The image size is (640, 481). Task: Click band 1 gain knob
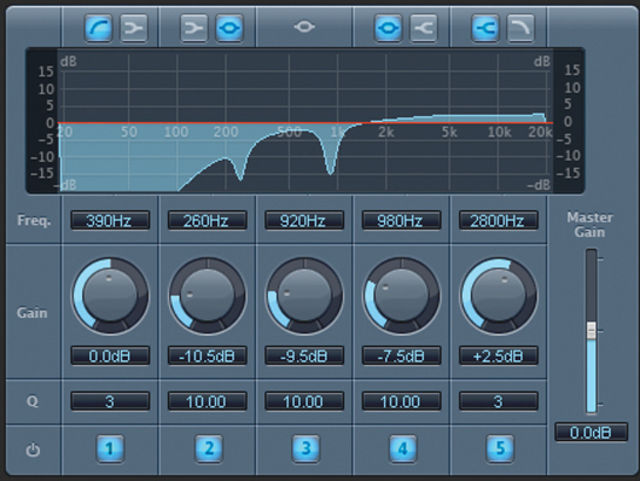110,296
